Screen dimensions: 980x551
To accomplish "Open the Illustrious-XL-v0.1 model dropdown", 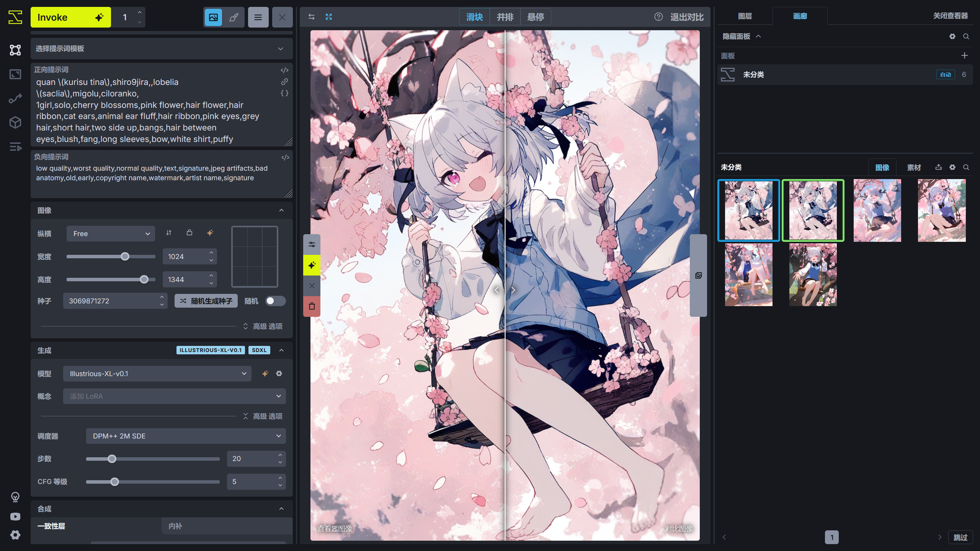I will (x=157, y=373).
